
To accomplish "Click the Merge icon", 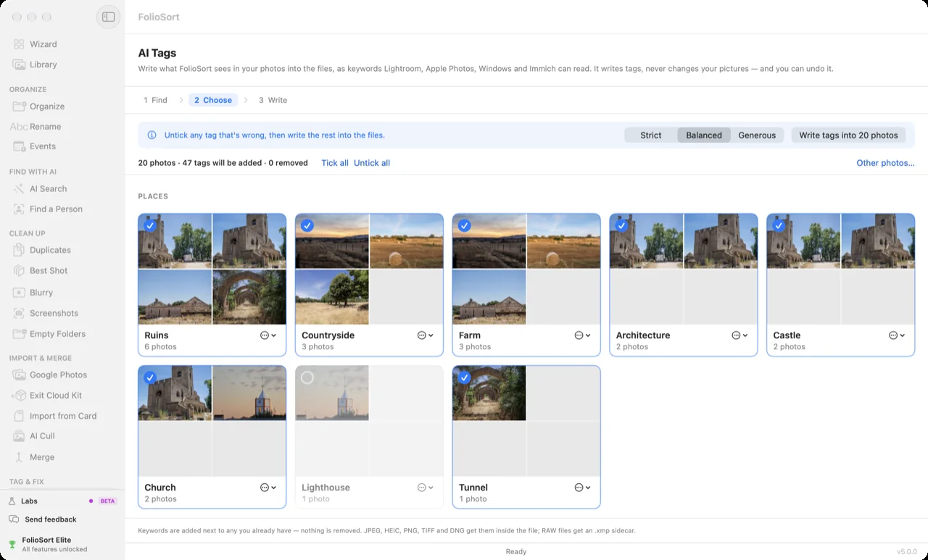I will pos(19,457).
